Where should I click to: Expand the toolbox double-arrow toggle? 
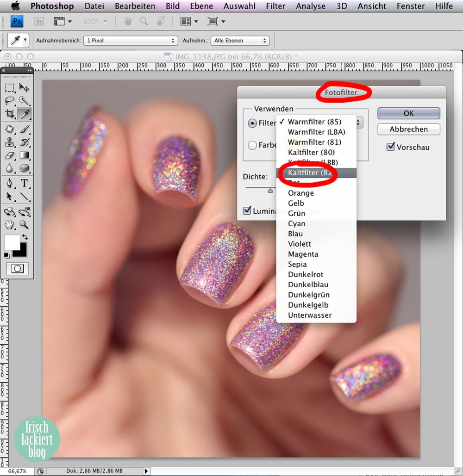[29, 70]
